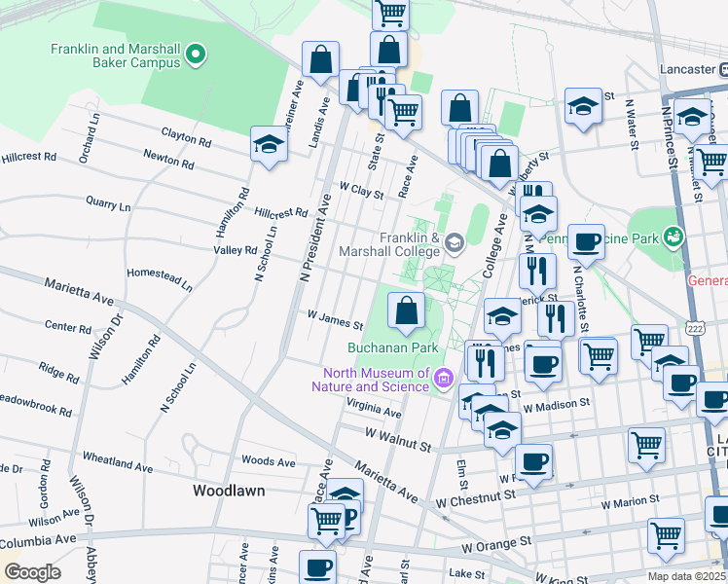Screen dimensions: 728x584
Task: Click the Franklin and Marshall Baker Campus pin
Action: 196,55
